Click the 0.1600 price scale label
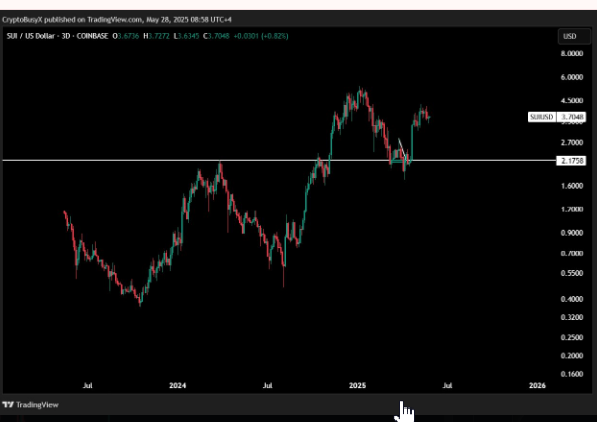The height and width of the screenshot is (422, 597). [571, 374]
